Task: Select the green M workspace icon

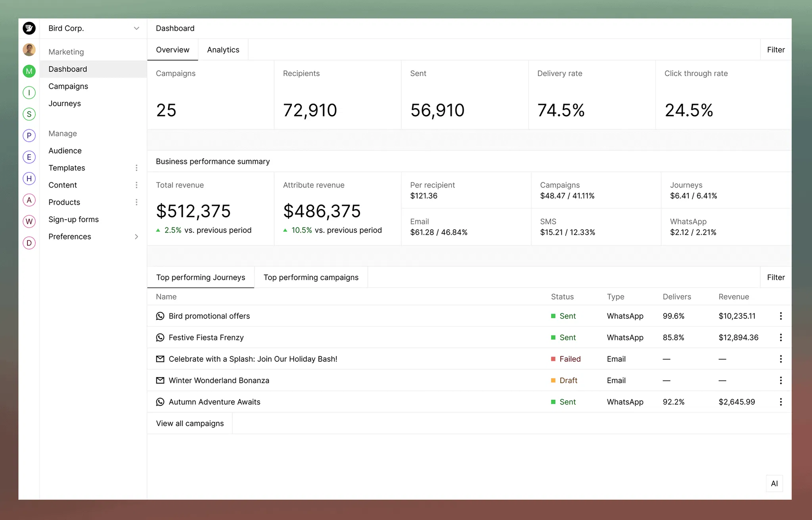Action: (29, 71)
